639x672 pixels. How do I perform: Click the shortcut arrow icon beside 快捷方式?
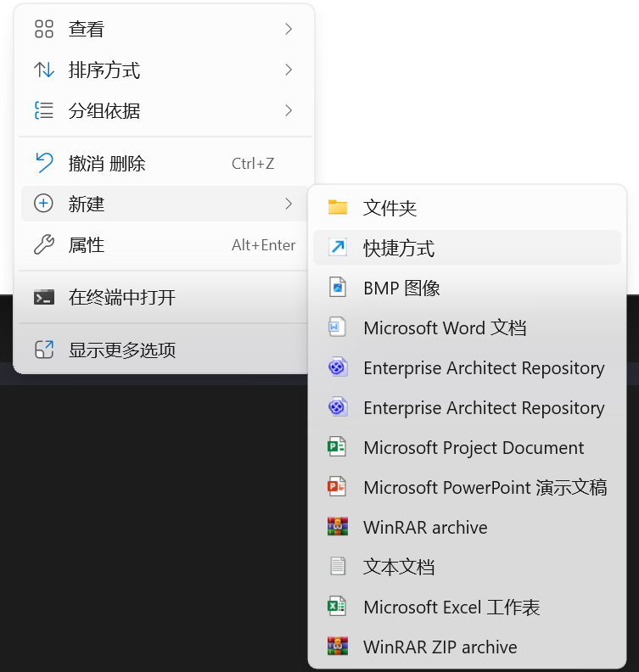click(x=338, y=248)
